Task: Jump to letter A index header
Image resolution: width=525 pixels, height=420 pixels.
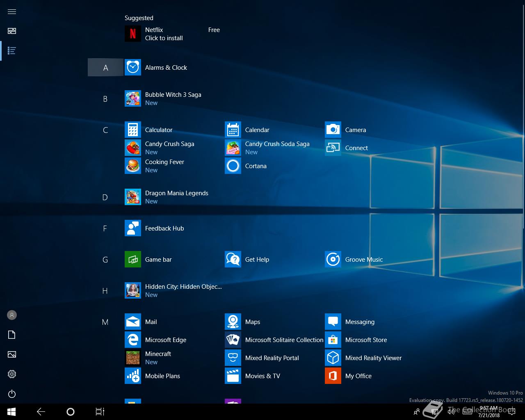Action: [x=105, y=67]
